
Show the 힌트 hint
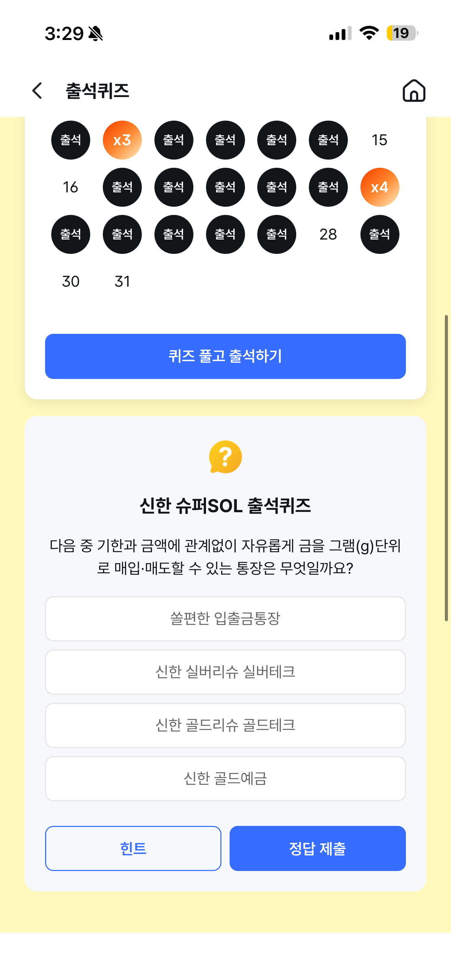pyautogui.click(x=133, y=848)
